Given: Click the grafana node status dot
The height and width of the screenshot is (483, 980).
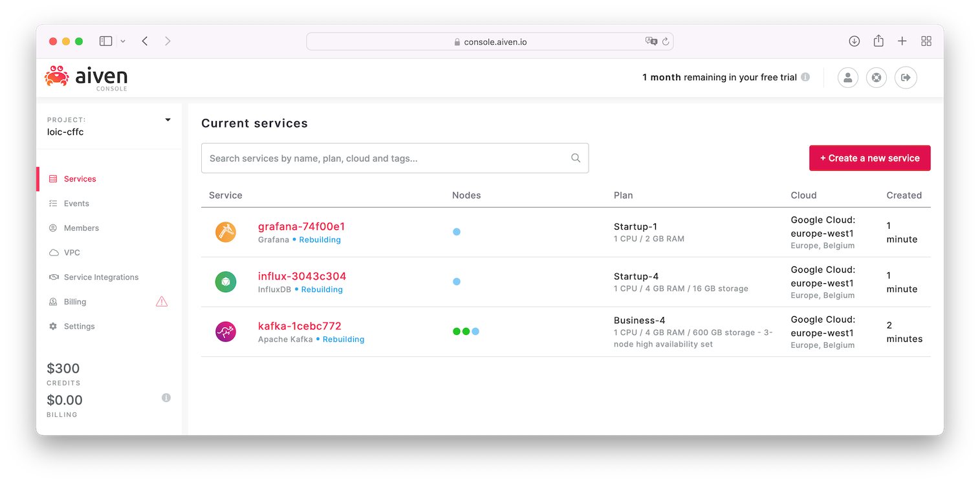Looking at the screenshot, I should [x=457, y=231].
